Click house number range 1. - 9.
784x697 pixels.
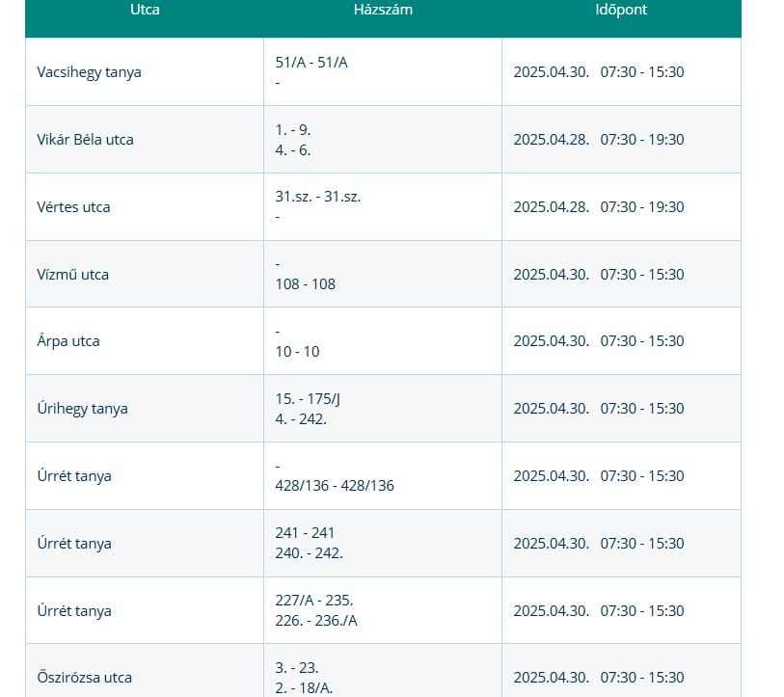pyautogui.click(x=293, y=129)
